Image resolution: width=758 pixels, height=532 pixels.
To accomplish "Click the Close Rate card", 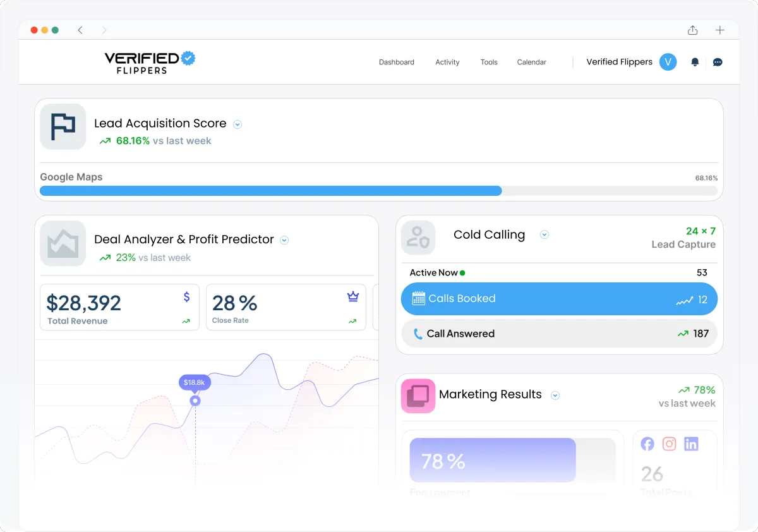I will pyautogui.click(x=286, y=307).
